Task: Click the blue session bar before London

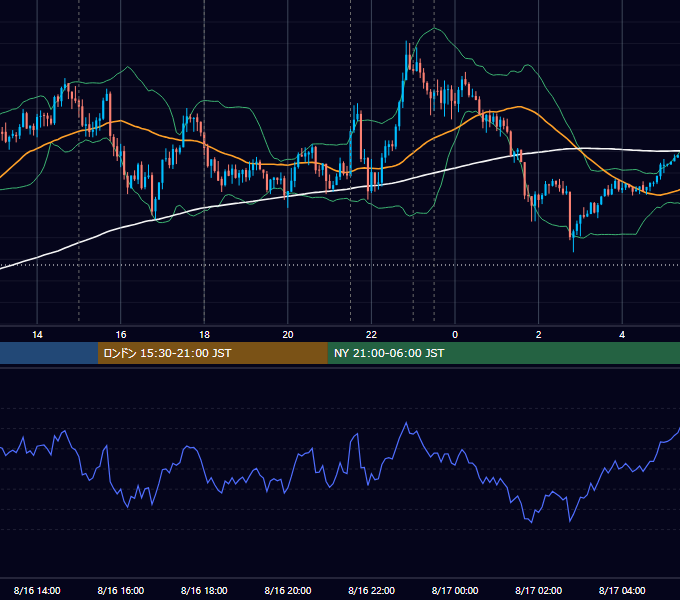Action: click(x=49, y=353)
